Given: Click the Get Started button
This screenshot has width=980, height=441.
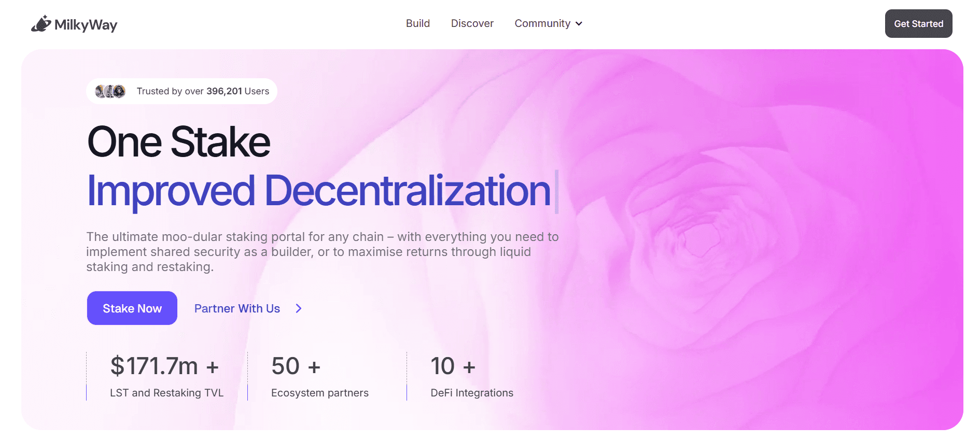Looking at the screenshot, I should tap(918, 23).
